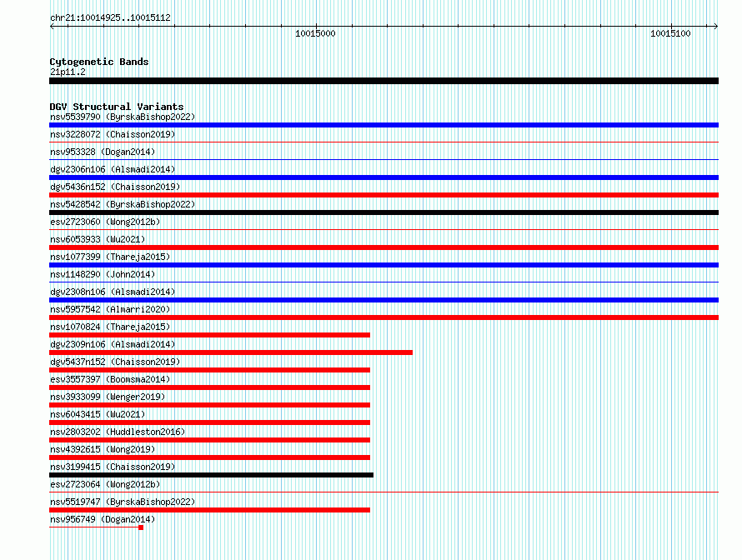
Task: Click the blue bar under dgv2308n106
Action: (384, 300)
